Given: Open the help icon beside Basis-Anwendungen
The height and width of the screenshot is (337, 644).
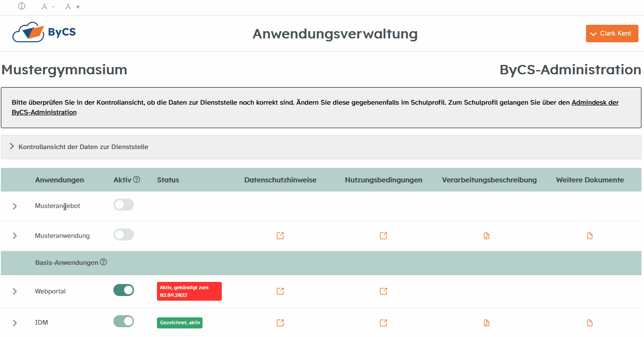Looking at the screenshot, I should click(x=103, y=262).
